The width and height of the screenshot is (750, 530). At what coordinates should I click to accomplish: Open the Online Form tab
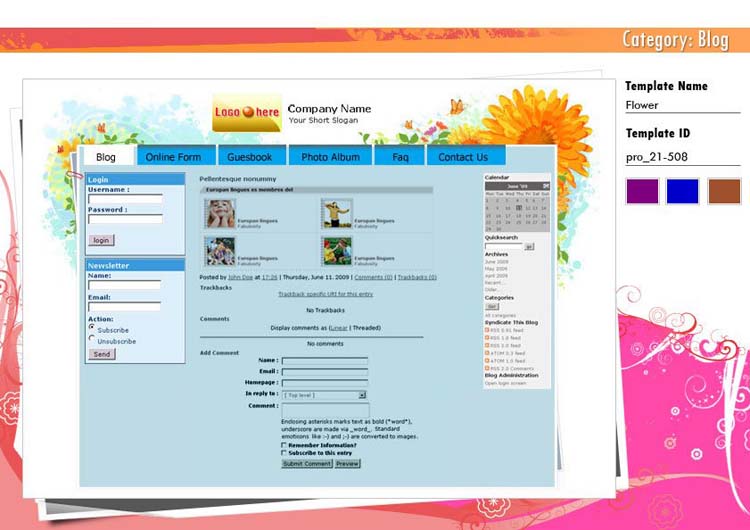[x=173, y=157]
